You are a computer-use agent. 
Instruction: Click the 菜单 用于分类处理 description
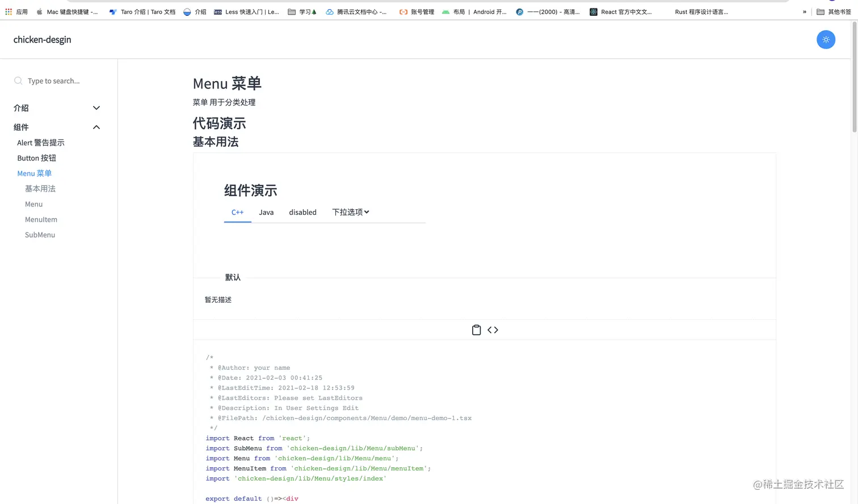224,103
